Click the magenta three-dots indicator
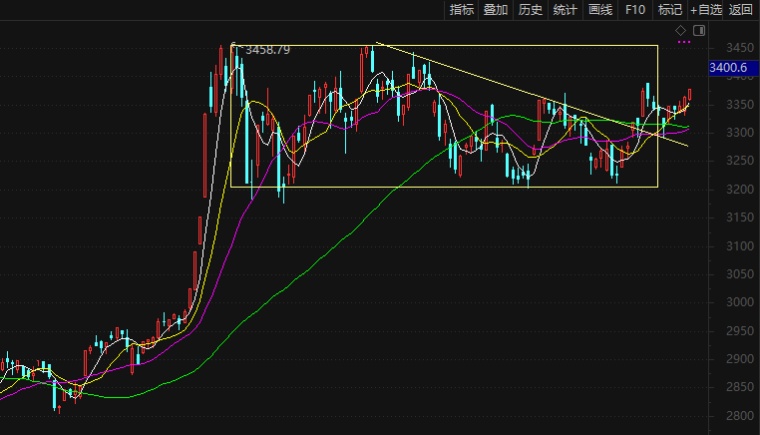Image resolution: width=760 pixels, height=435 pixels. [684, 42]
